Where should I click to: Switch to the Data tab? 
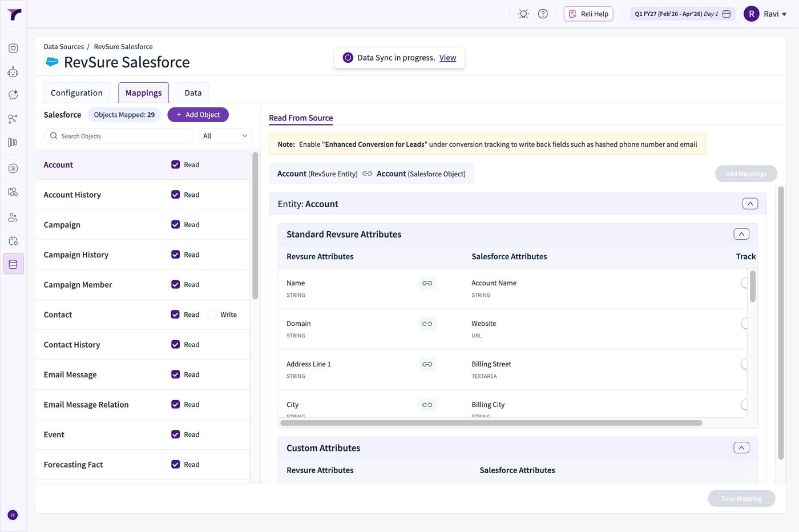193,93
